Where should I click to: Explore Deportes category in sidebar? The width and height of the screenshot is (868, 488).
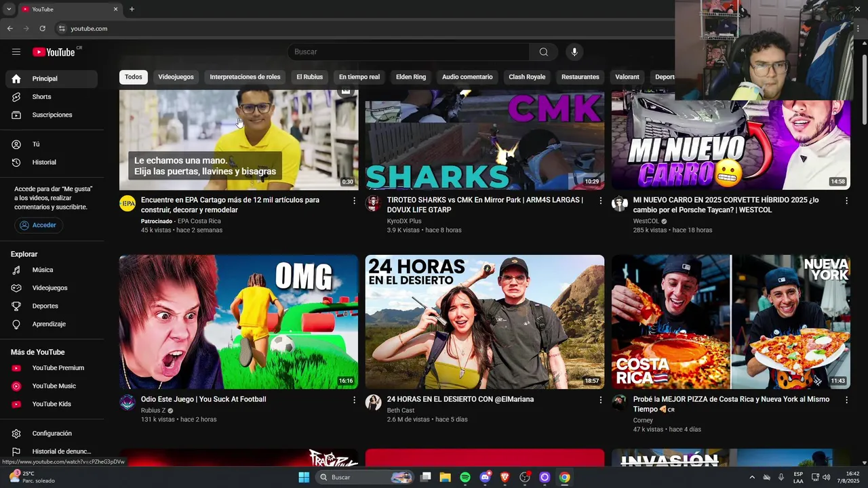click(52, 306)
